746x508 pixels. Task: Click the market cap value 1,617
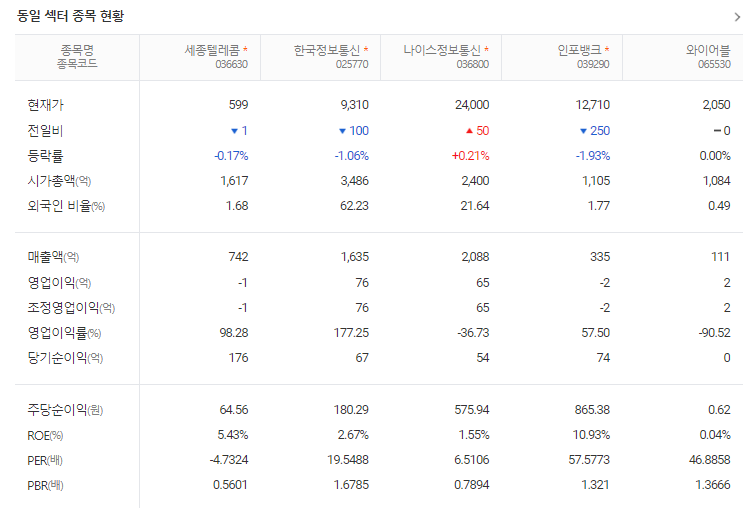tap(234, 181)
